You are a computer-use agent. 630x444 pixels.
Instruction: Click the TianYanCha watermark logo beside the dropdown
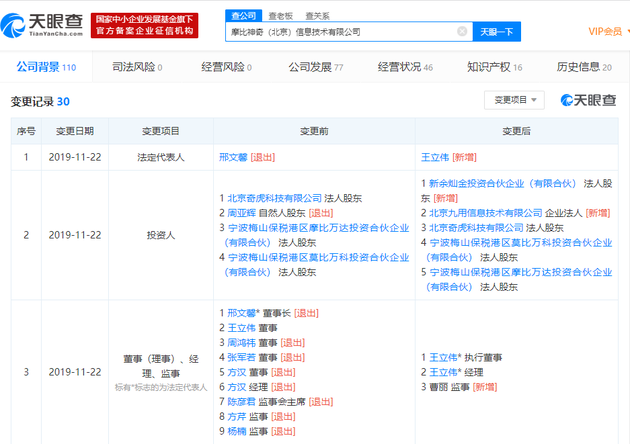click(587, 101)
